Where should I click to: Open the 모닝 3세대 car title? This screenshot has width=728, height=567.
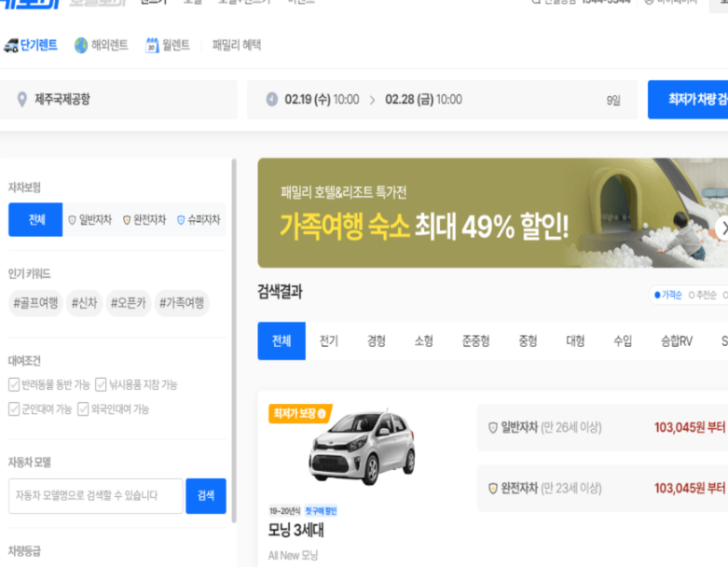pyautogui.click(x=295, y=531)
